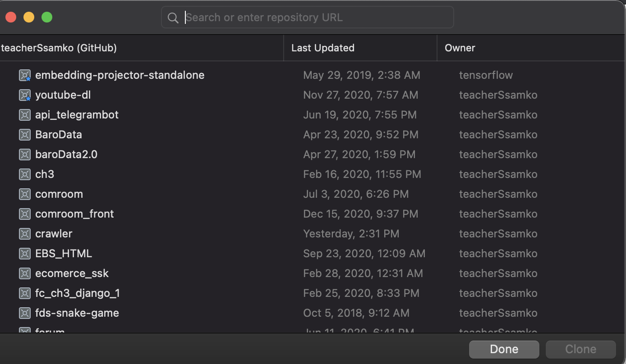The image size is (626, 364).
Task: Choose the EBS_HTML repository name
Action: tap(64, 254)
